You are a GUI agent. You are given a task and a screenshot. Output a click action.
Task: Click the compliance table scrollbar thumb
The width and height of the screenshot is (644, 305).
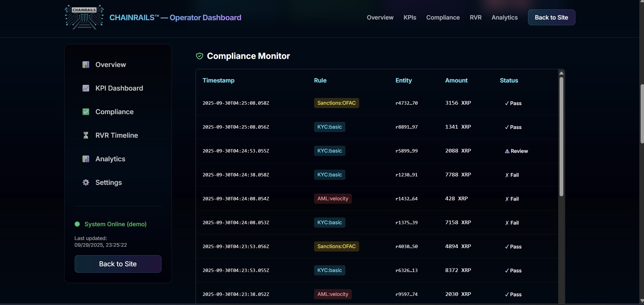click(561, 137)
